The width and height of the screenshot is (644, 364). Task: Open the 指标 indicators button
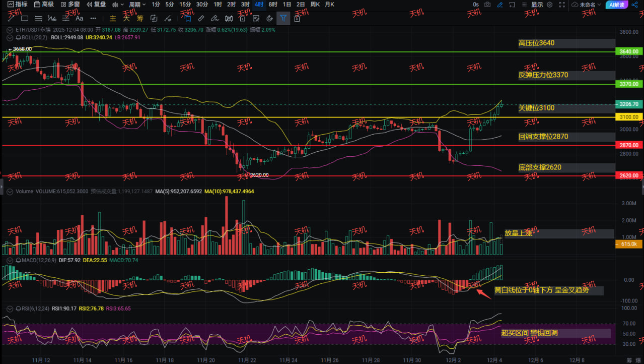[x=18, y=5]
